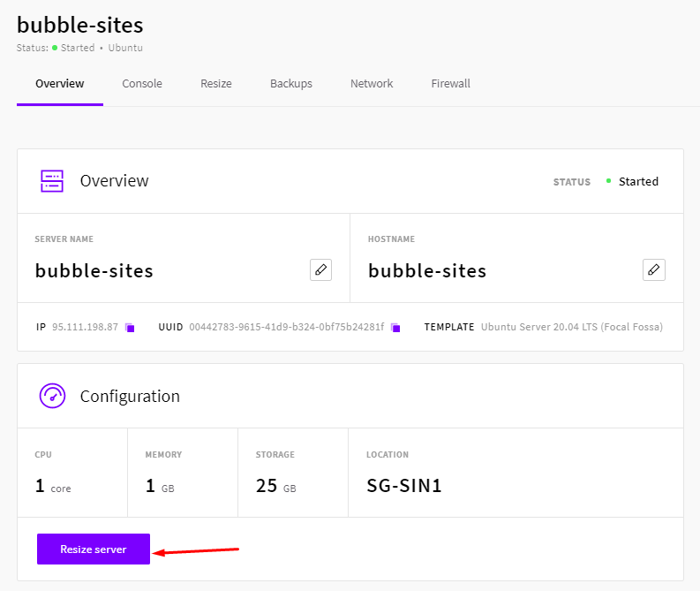The height and width of the screenshot is (591, 700).
Task: Open the Firewall tab
Action: coord(451,84)
